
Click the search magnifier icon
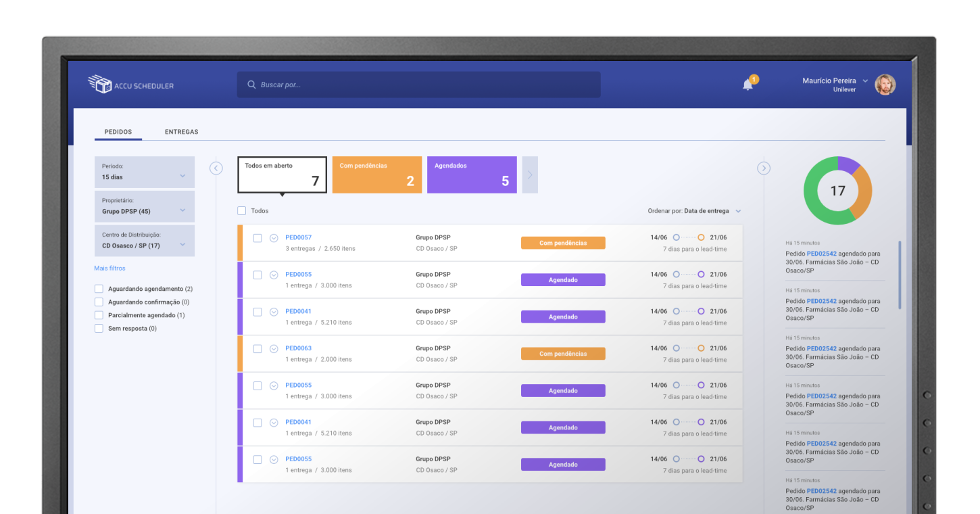pyautogui.click(x=251, y=85)
